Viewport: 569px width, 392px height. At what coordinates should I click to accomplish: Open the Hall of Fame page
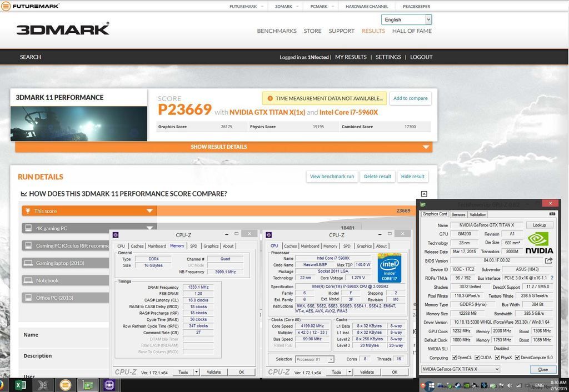pyautogui.click(x=412, y=31)
